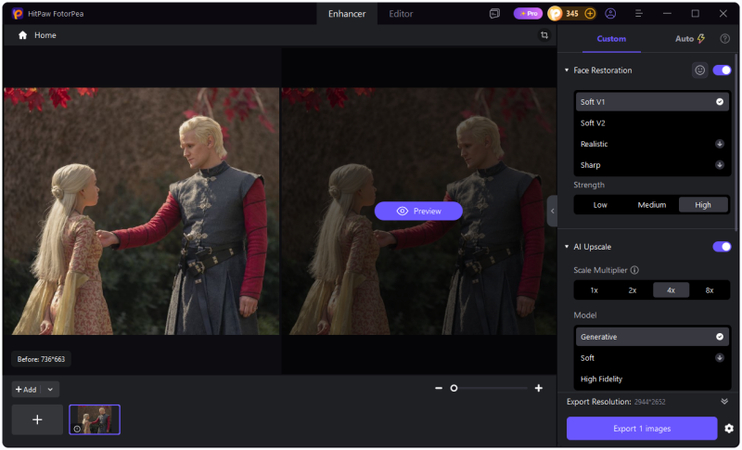Select the loaded image thumbnail

point(95,420)
